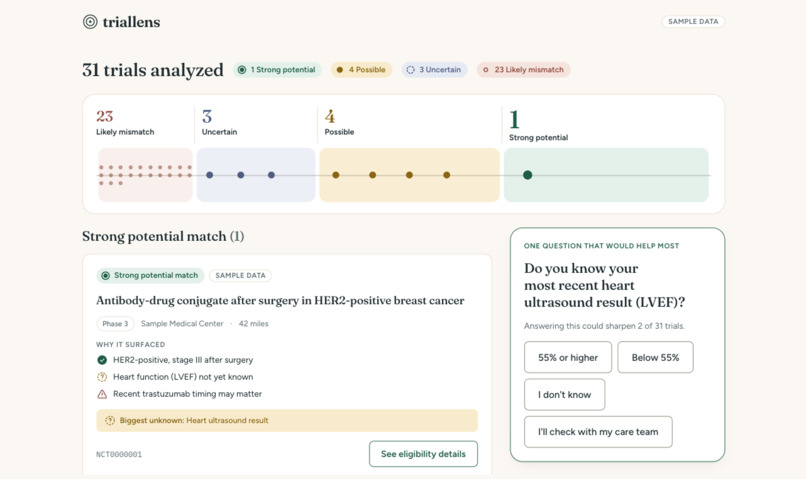Open See eligibility details
This screenshot has height=479, width=806.
click(x=423, y=454)
